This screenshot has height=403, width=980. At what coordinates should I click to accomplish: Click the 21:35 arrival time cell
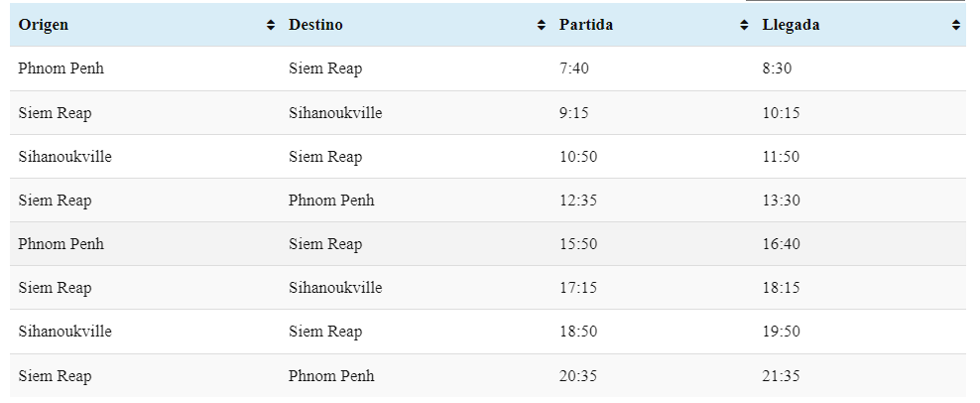(781, 376)
